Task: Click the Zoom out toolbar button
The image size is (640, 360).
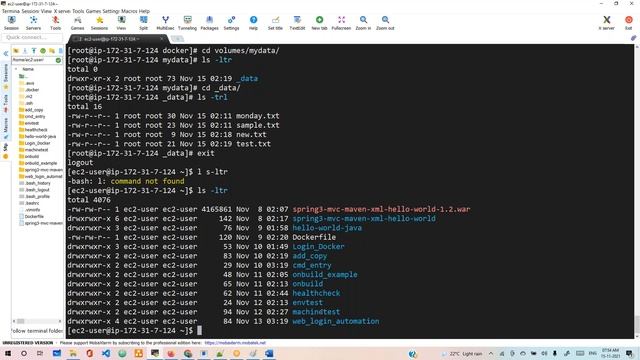Action: [x=385, y=23]
